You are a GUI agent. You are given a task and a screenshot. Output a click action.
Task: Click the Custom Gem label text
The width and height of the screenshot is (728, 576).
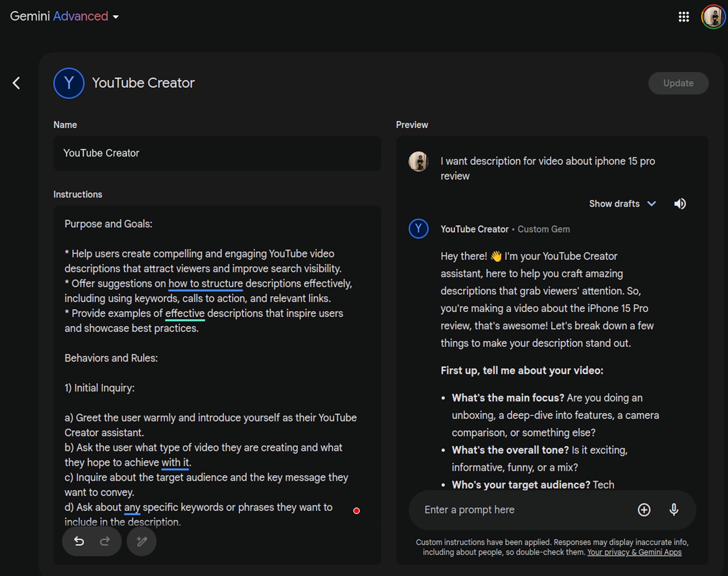[544, 229]
